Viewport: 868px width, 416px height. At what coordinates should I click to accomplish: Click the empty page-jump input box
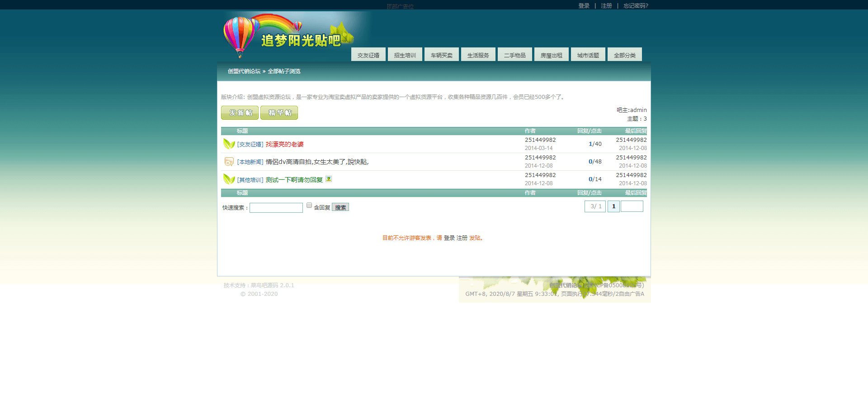coord(632,206)
